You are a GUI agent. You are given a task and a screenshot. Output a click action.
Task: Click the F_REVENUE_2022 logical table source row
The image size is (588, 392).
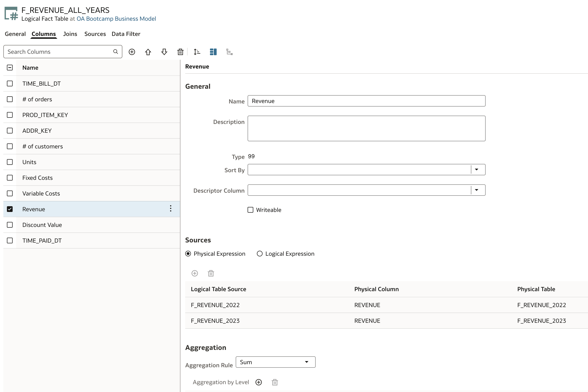coord(386,305)
